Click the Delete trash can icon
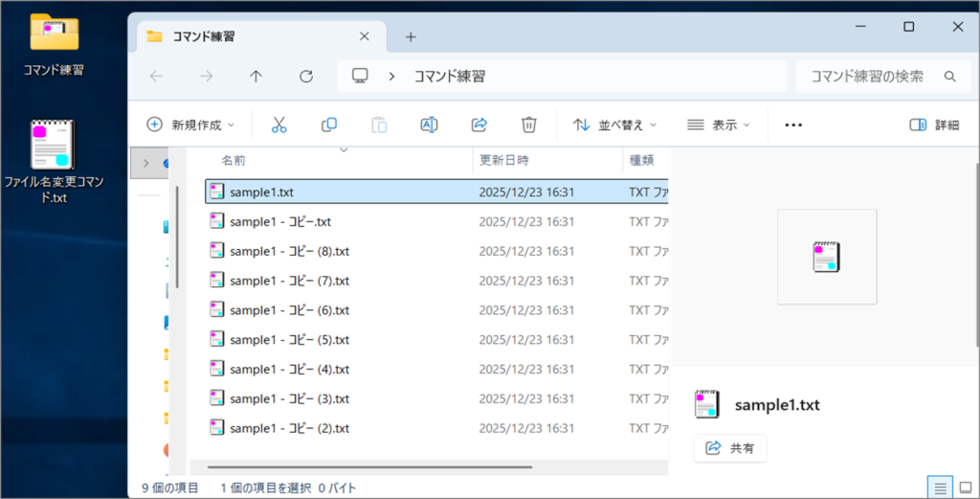 (x=529, y=125)
